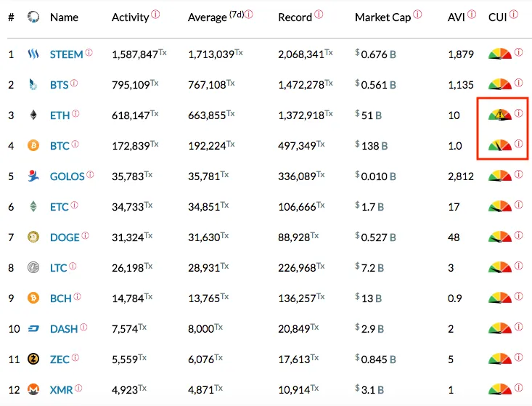This screenshot has height=406, width=532.
Task: Click ETH's CUI warning gauge icon
Action: (x=500, y=115)
